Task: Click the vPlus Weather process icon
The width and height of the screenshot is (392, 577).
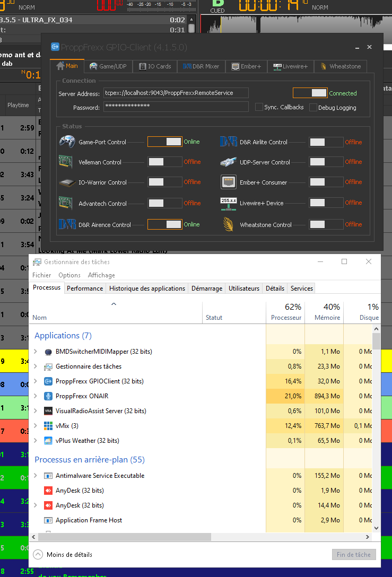Action: (x=48, y=441)
